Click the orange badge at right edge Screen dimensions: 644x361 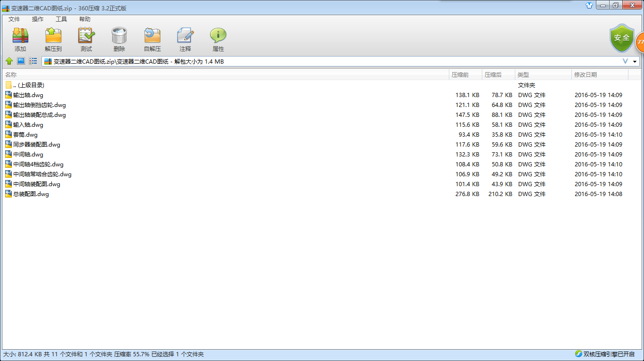pyautogui.click(x=640, y=42)
